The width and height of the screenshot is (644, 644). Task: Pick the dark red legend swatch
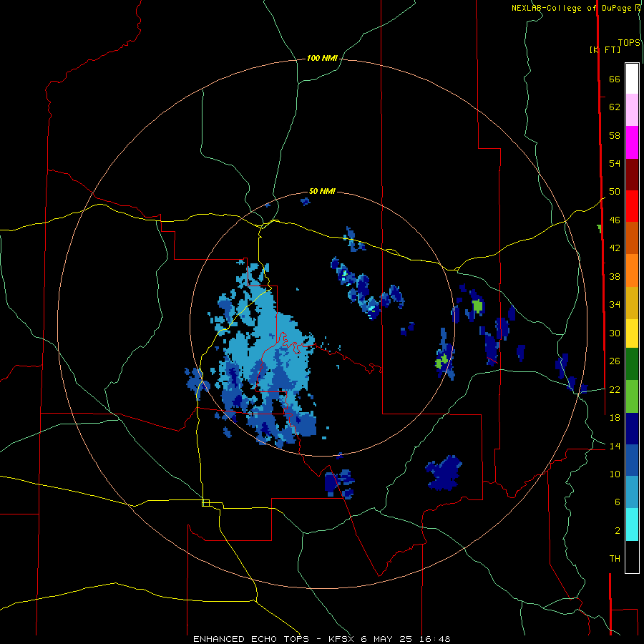[632, 174]
